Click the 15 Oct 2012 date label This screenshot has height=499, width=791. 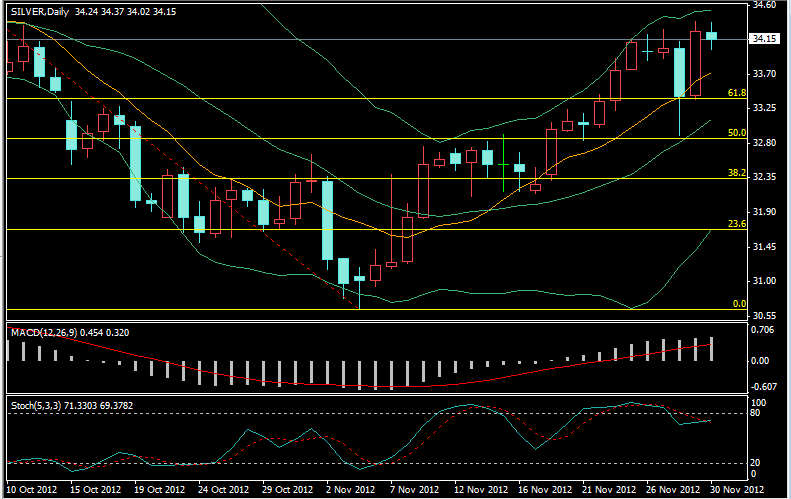coord(95,490)
